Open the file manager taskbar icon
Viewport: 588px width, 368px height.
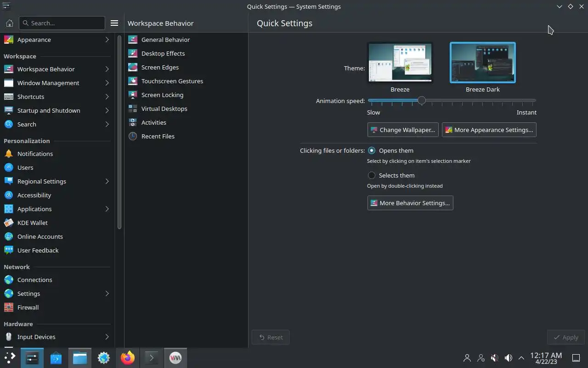(x=80, y=358)
